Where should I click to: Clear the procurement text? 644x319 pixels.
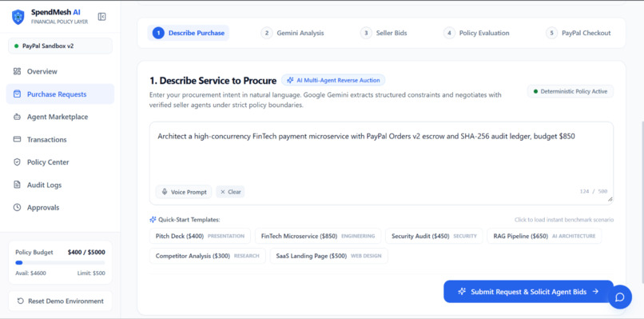tap(230, 192)
